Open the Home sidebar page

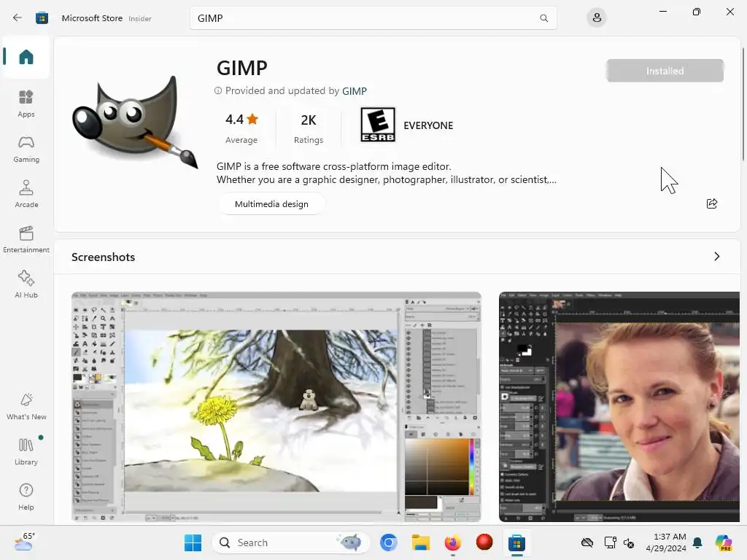[26, 57]
